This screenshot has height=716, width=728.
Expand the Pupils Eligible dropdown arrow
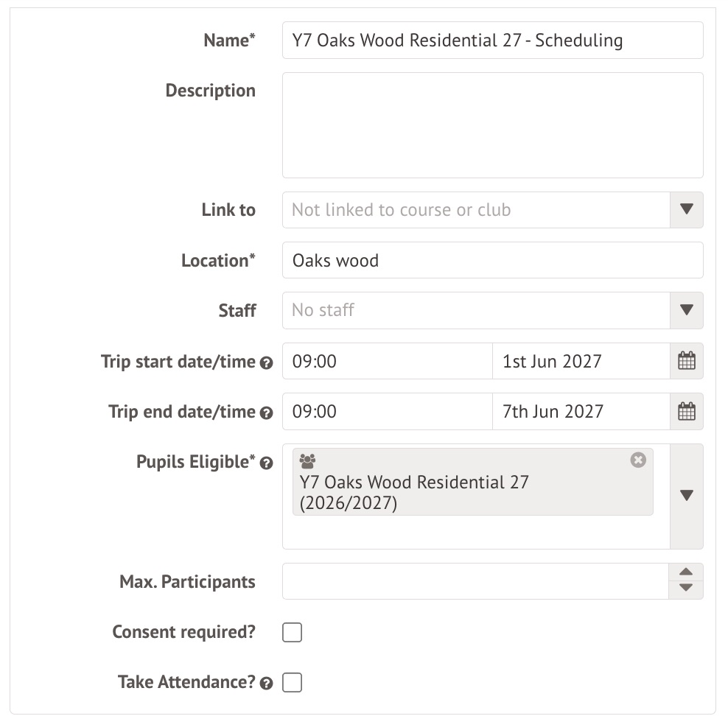coord(686,496)
